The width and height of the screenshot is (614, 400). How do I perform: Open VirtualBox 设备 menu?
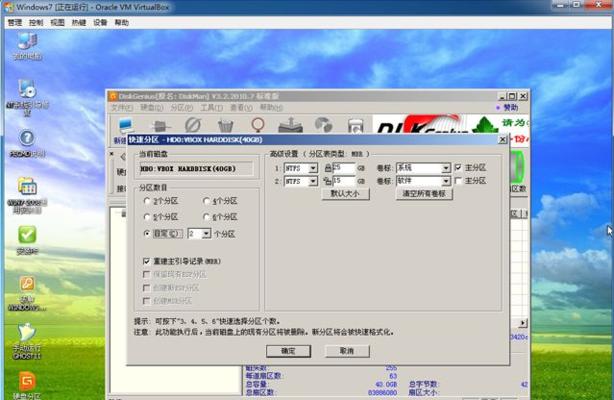pyautogui.click(x=100, y=23)
